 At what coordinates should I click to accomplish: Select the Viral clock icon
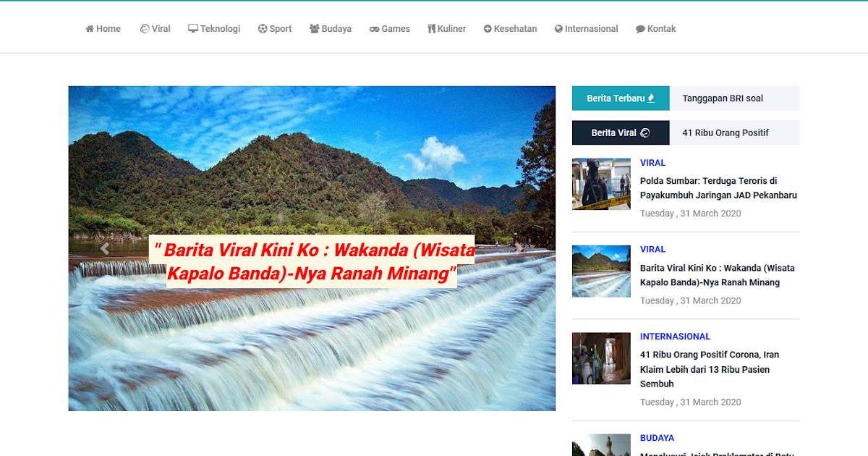(144, 28)
